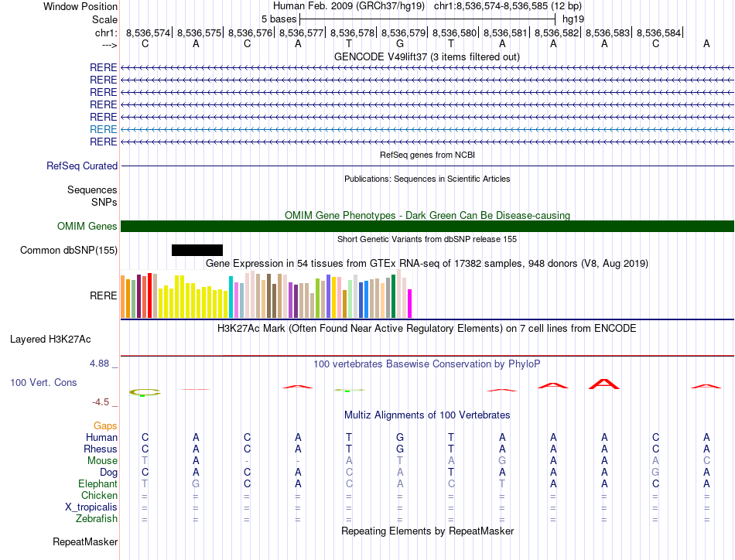Click the olive C PhyloP logo at left
Viewport: 735px width, 560px height.
(145, 392)
